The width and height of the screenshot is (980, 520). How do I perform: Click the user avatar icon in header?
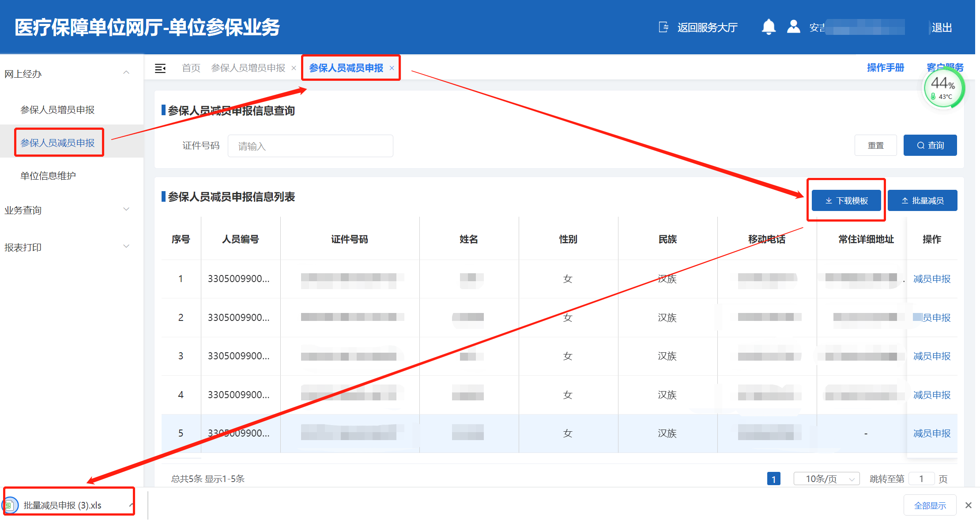pos(793,27)
